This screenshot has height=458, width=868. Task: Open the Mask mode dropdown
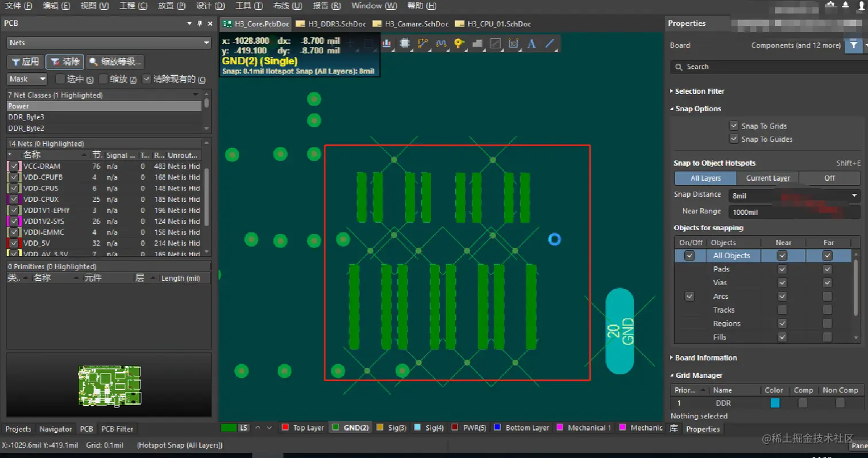[x=27, y=79]
